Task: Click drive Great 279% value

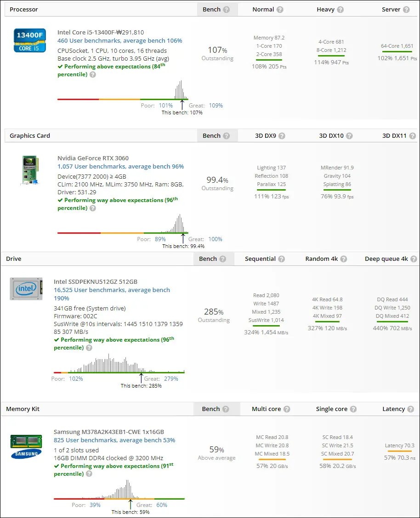Action: click(171, 379)
